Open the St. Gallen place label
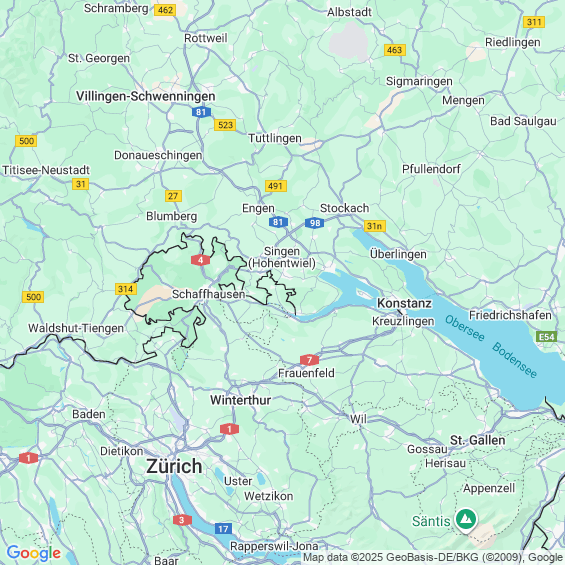 478,440
